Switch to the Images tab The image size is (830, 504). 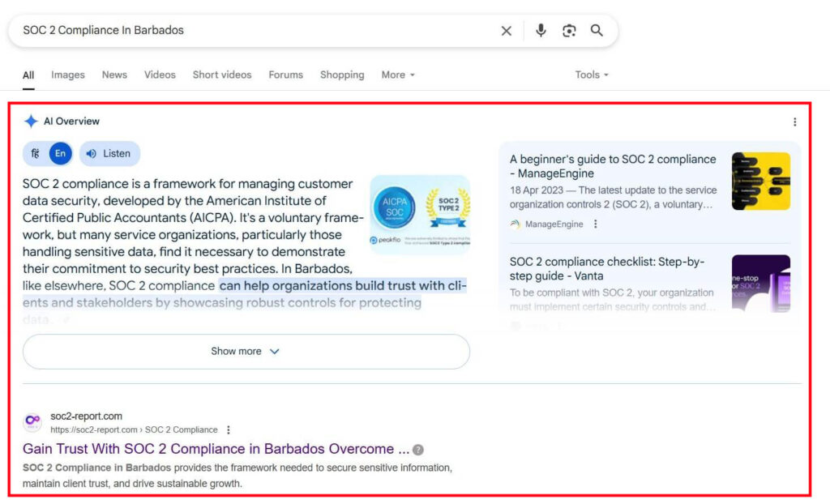[x=68, y=75]
